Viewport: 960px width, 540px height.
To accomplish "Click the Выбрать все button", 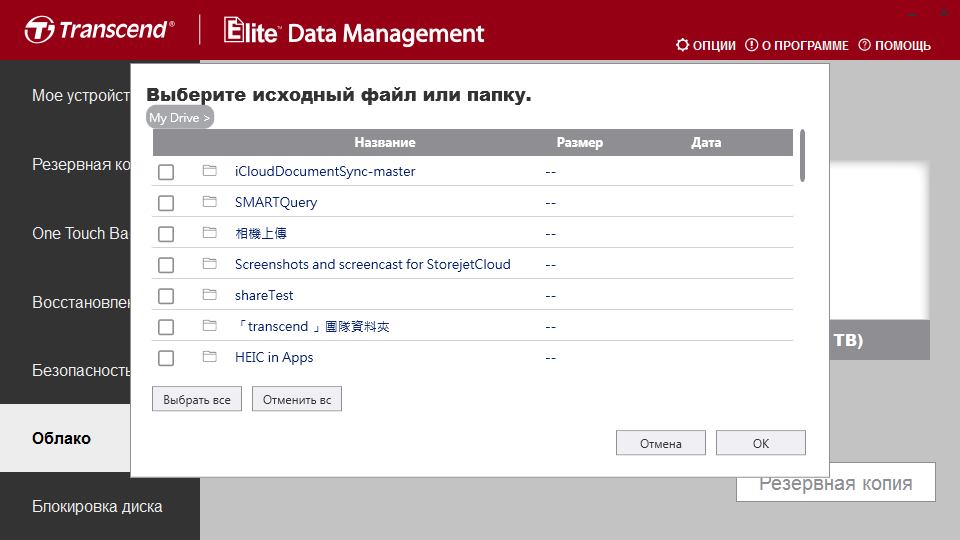I will 197,399.
